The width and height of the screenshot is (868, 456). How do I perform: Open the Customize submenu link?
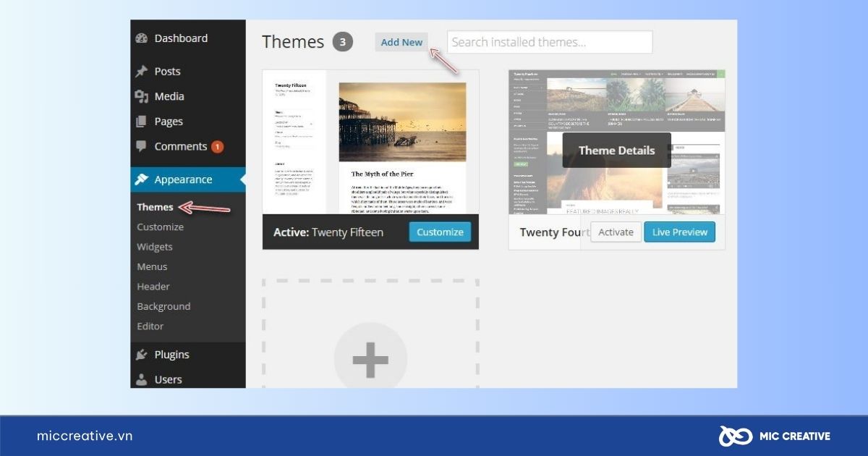click(160, 227)
